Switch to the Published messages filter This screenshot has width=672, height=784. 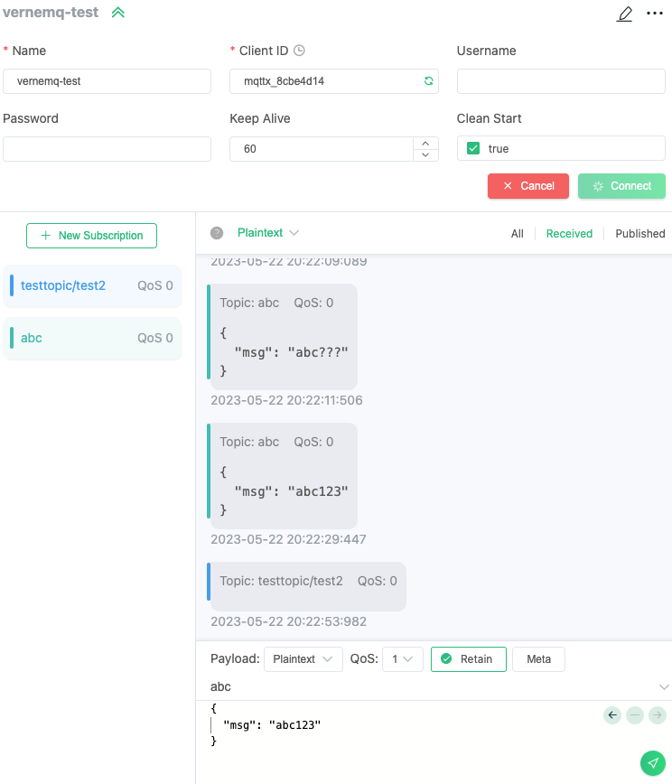[640, 234]
